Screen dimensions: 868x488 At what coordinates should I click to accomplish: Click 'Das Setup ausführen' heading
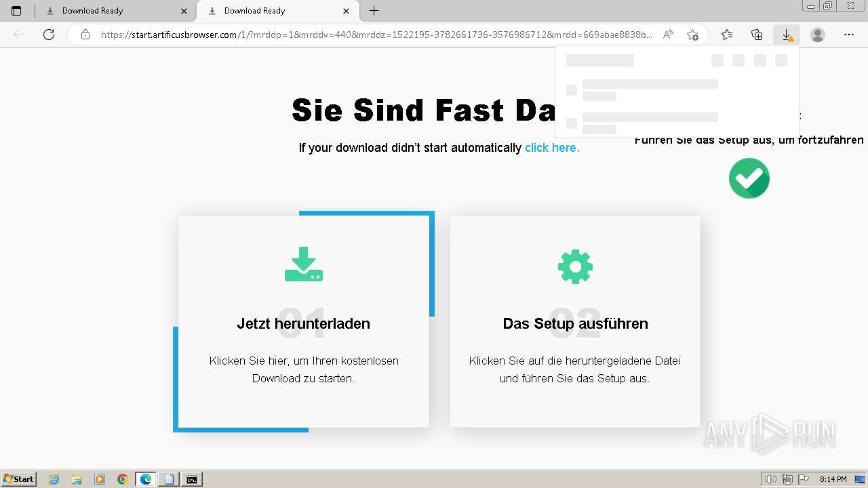click(575, 323)
